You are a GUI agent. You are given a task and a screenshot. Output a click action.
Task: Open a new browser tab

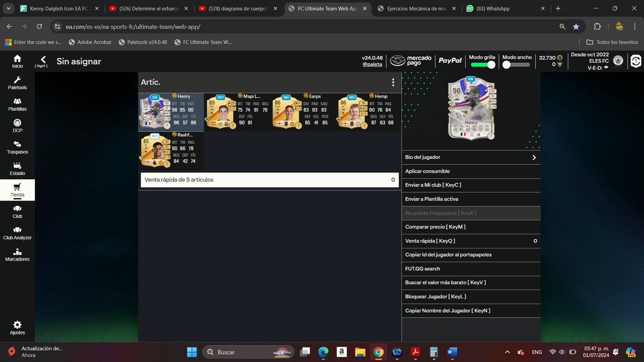558,9
